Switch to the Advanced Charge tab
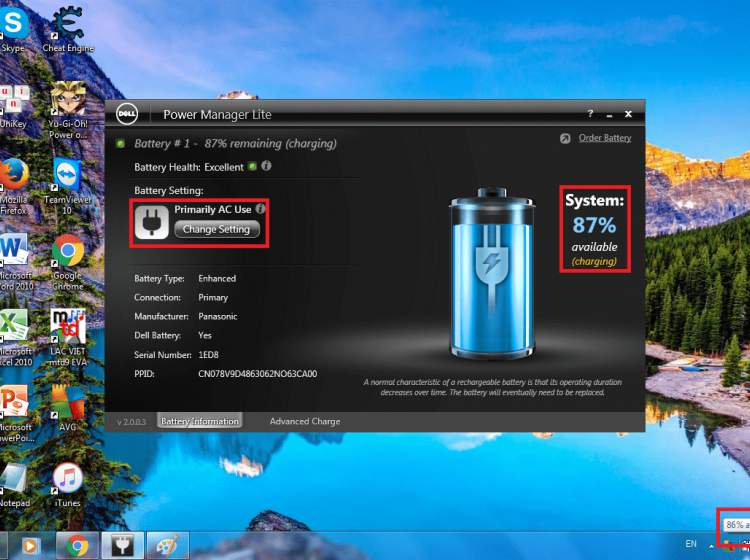The image size is (750, 560). 305,421
